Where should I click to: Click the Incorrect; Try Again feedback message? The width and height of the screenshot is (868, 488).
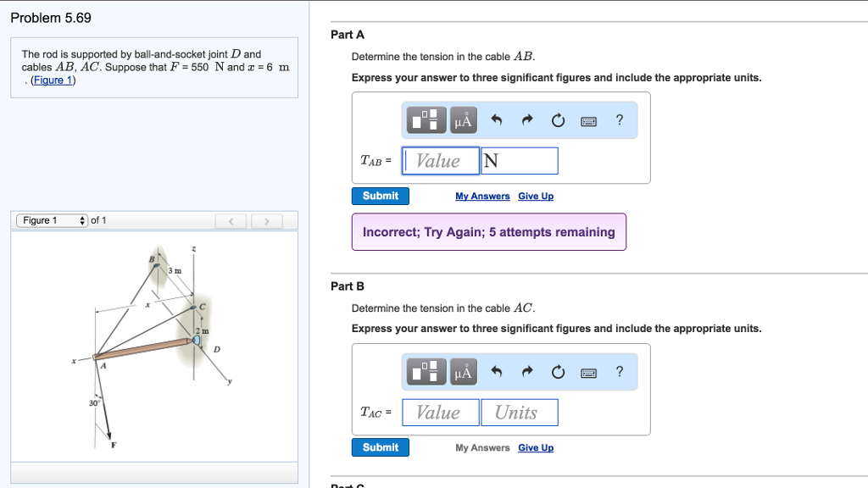click(489, 232)
